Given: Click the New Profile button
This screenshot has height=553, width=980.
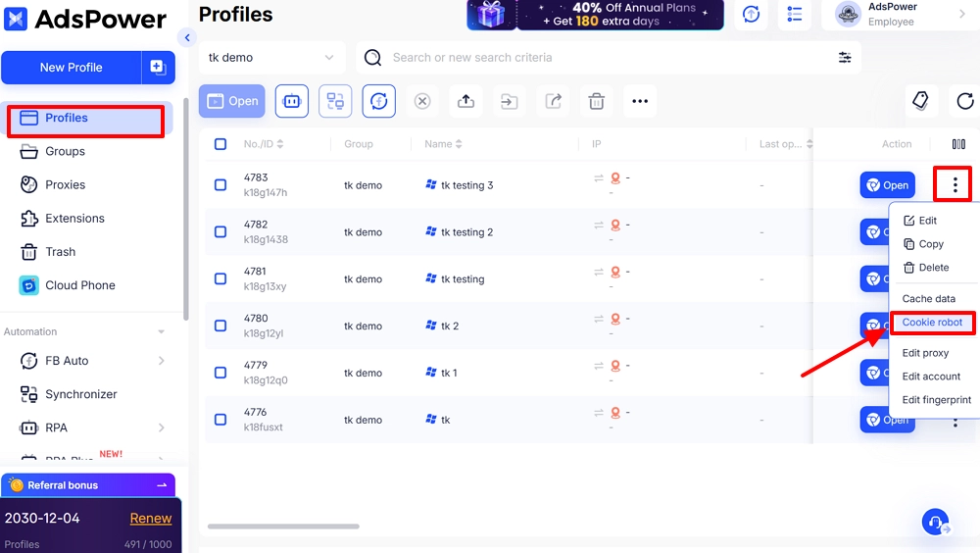Looking at the screenshot, I should [x=72, y=68].
